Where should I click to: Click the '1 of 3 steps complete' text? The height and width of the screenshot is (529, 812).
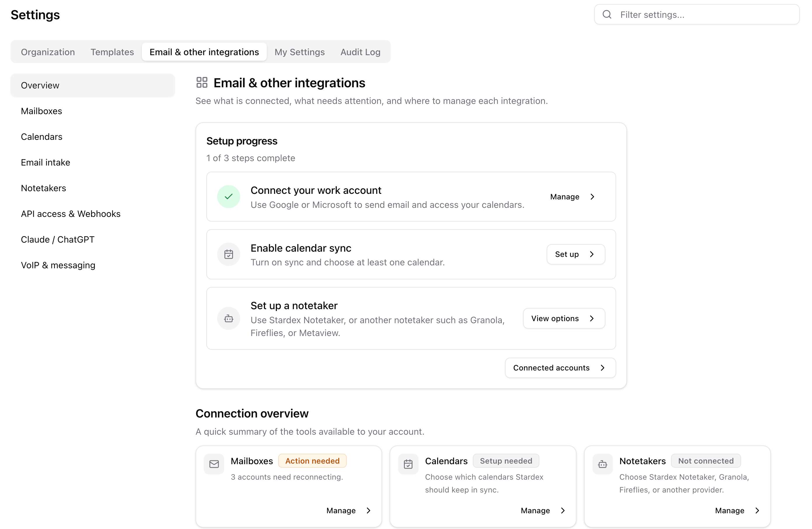pyautogui.click(x=251, y=158)
